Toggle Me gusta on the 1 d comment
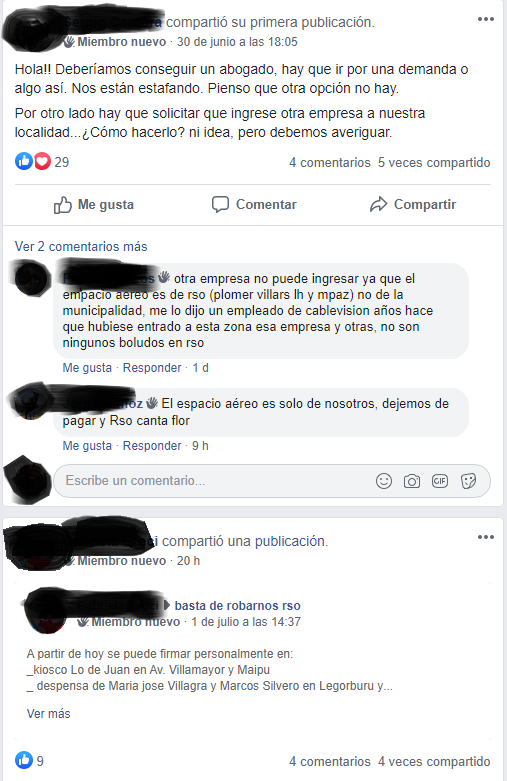507x781 pixels. point(87,368)
